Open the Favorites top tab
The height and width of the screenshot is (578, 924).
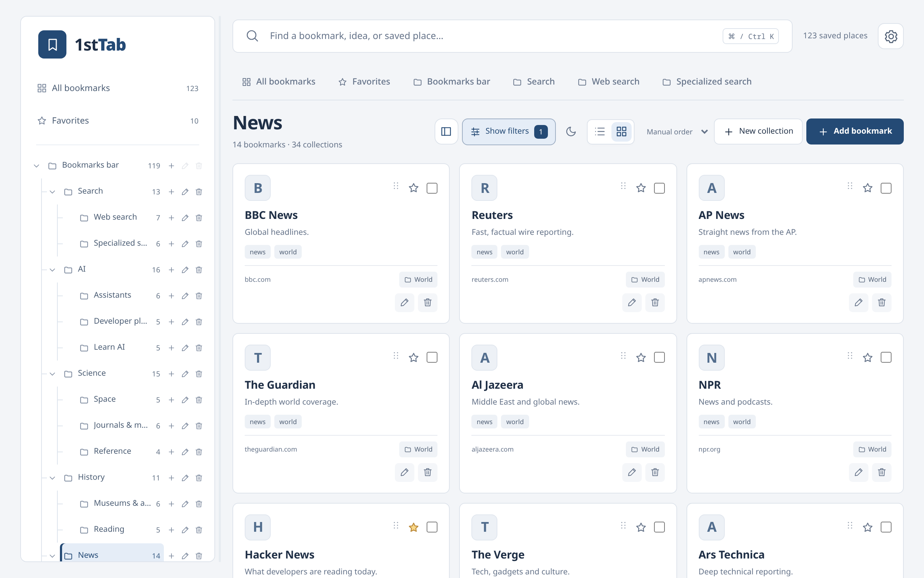tap(364, 81)
